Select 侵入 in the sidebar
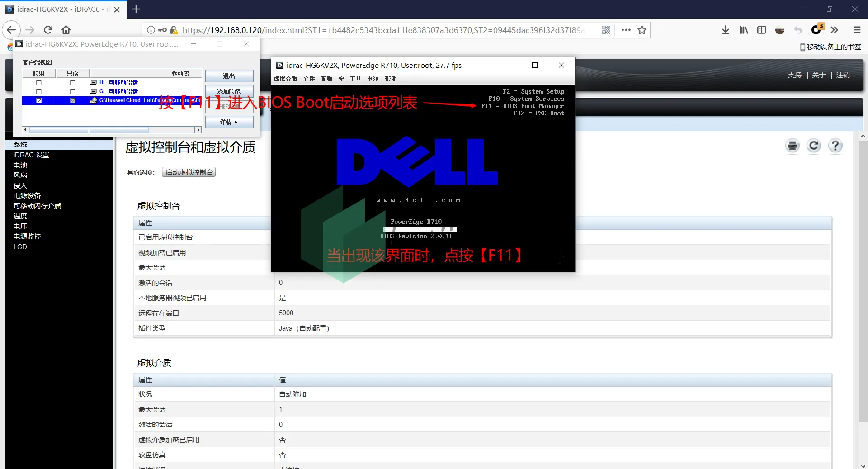868x469 pixels. coord(20,185)
